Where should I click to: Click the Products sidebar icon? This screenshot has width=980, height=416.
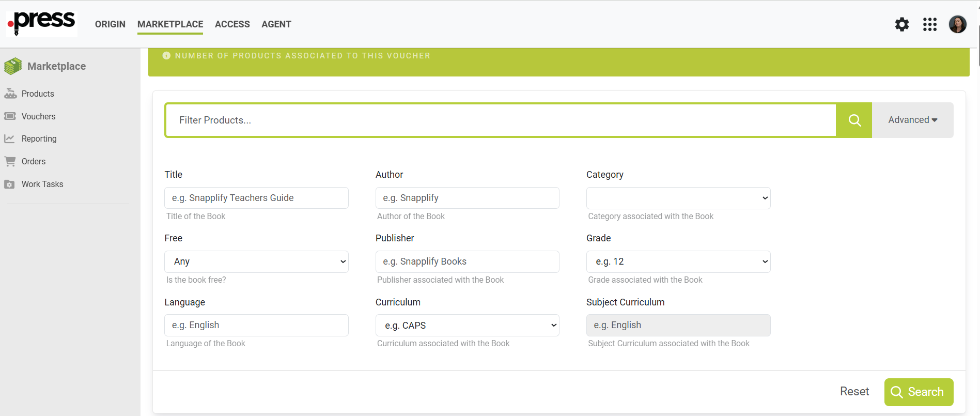[10, 94]
